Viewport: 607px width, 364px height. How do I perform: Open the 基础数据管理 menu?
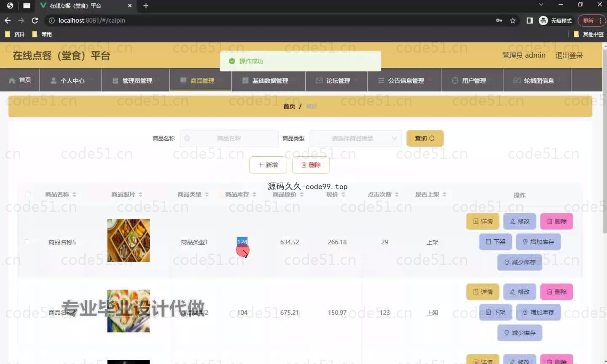pos(269,80)
